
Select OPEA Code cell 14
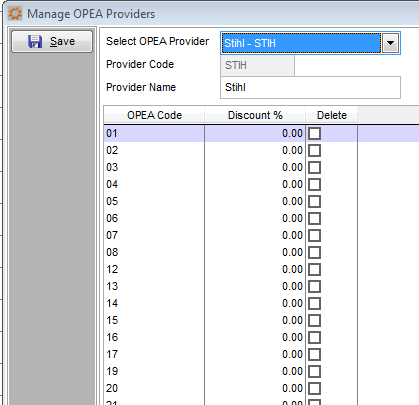click(154, 304)
